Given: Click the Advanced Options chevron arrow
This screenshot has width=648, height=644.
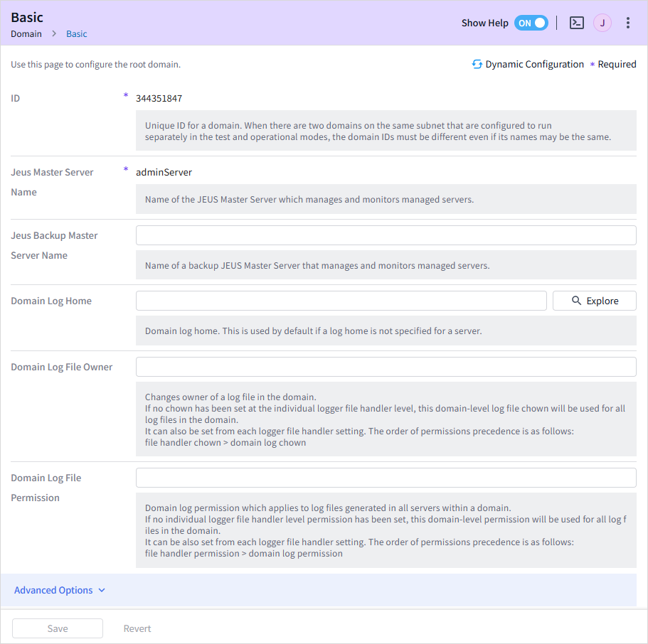Looking at the screenshot, I should coord(102,590).
